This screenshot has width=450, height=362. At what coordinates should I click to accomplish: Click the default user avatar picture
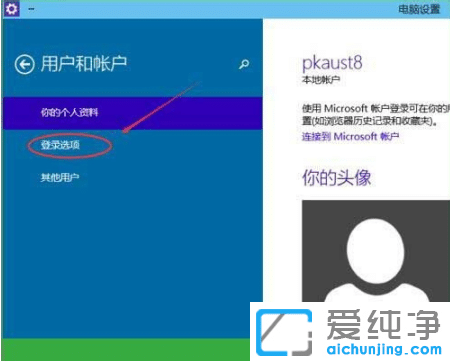coord(376,251)
